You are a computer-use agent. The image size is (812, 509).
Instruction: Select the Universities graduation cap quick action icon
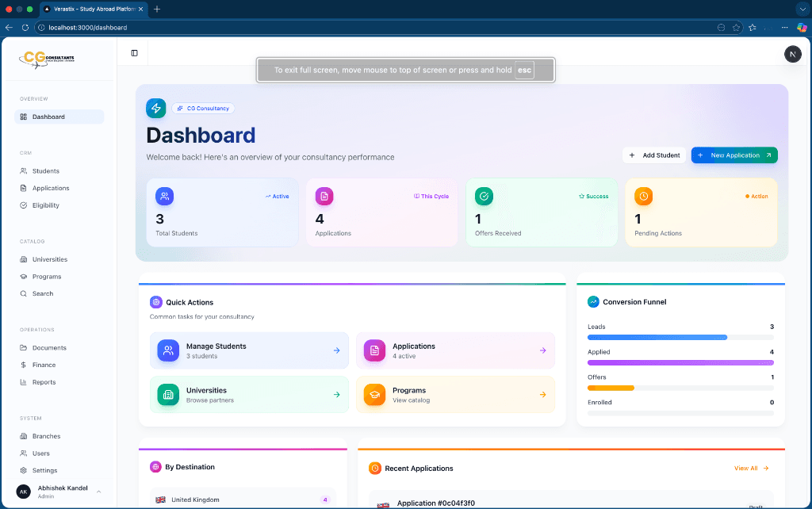point(167,394)
